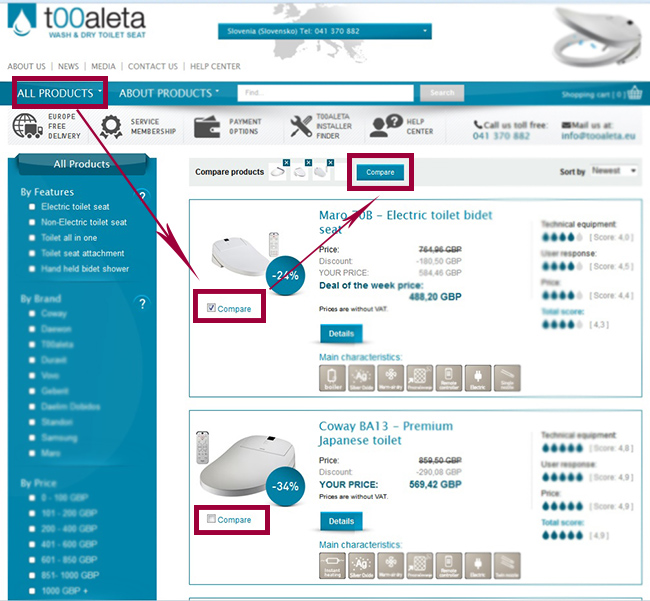Click the toll free number 041 370 882

[x=501, y=136]
